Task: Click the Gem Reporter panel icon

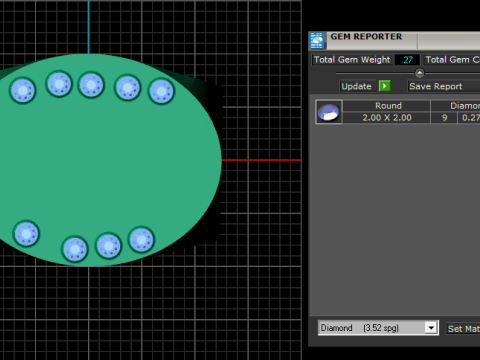Action: point(317,41)
